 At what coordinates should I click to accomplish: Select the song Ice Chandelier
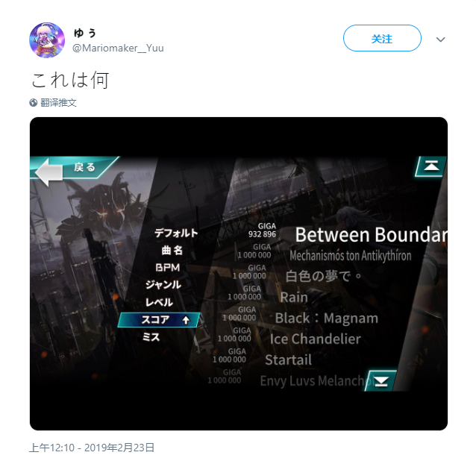click(x=316, y=339)
